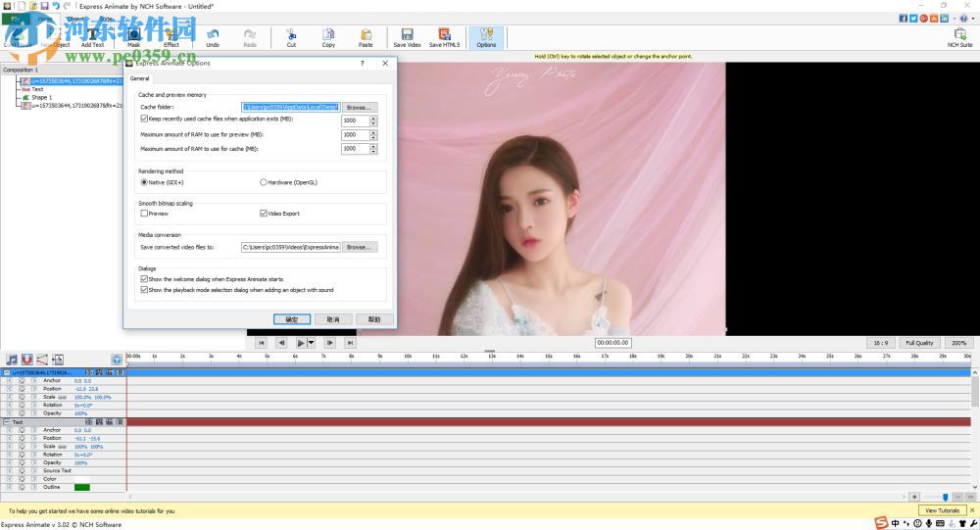Image resolution: width=980 pixels, height=530 pixels.
Task: Click the Save Video icon
Action: click(x=407, y=37)
